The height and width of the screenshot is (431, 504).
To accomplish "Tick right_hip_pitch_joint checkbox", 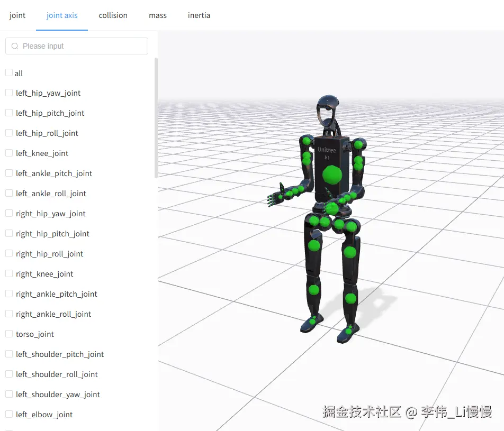I will click(9, 234).
